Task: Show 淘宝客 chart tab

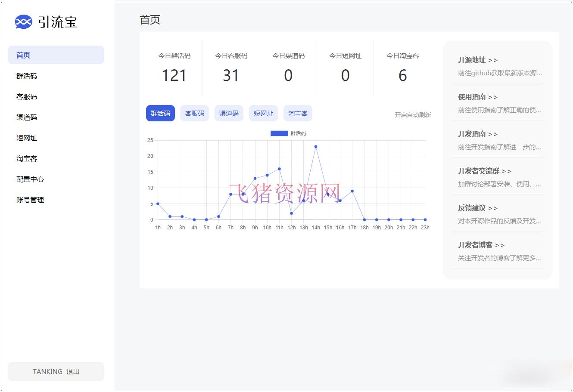Action: click(298, 114)
